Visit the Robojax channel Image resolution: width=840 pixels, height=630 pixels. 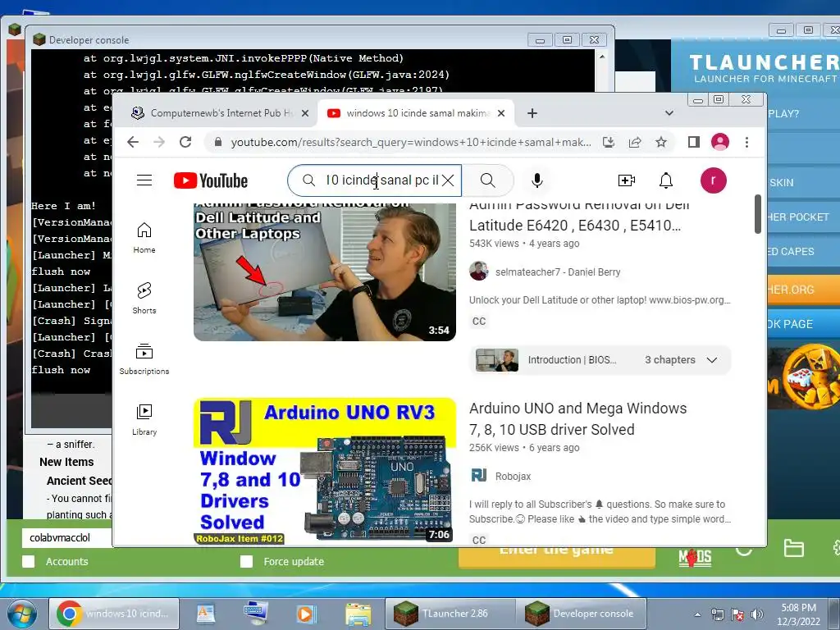pos(513,477)
